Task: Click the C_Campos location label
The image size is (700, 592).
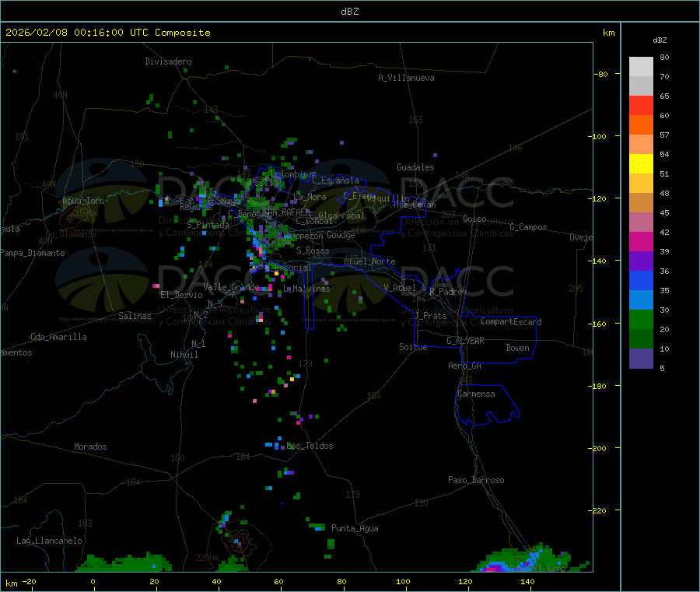Action: (529, 227)
